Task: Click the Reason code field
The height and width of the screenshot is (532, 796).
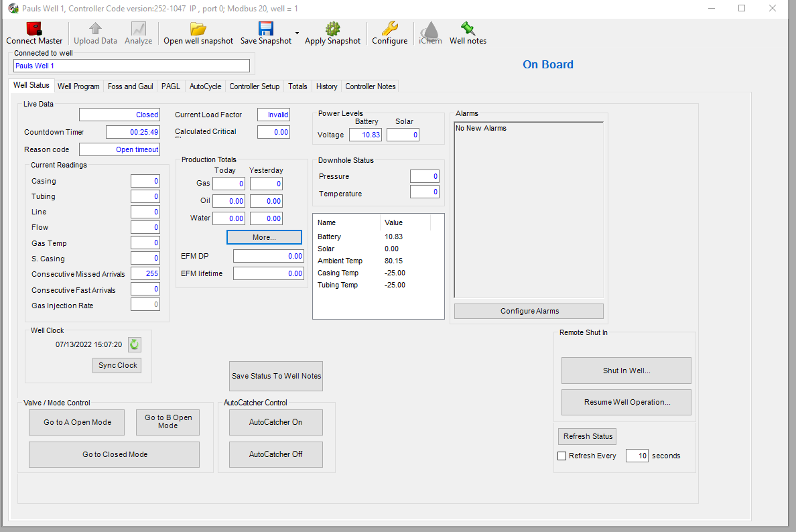Action: (x=119, y=149)
